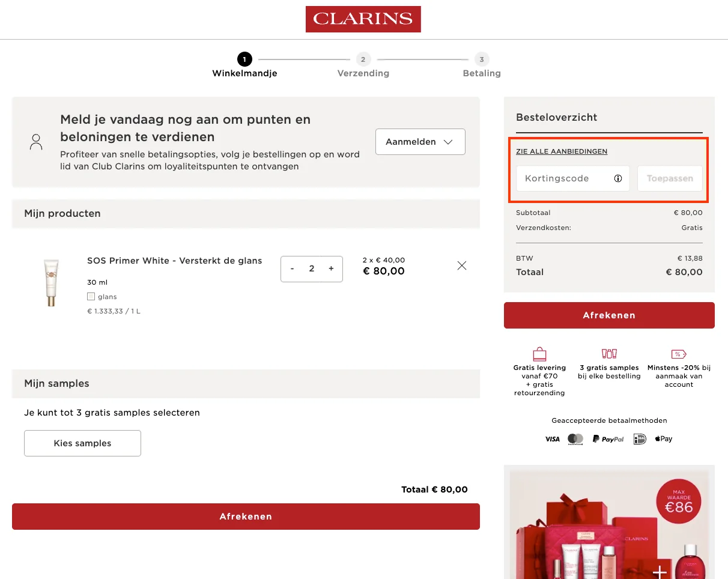This screenshot has width=728, height=579.
Task: Open the Verzending step
Action: (x=363, y=59)
